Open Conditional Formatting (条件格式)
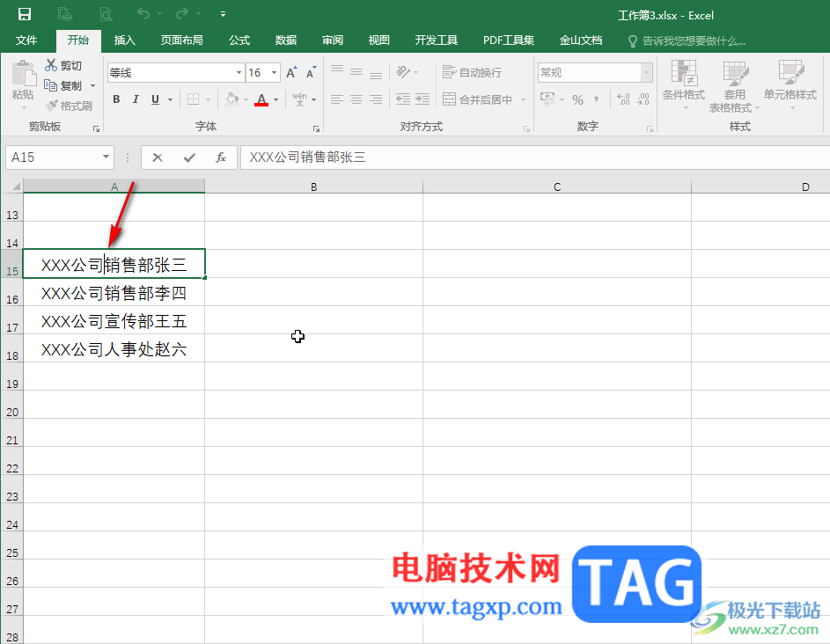 tap(684, 84)
